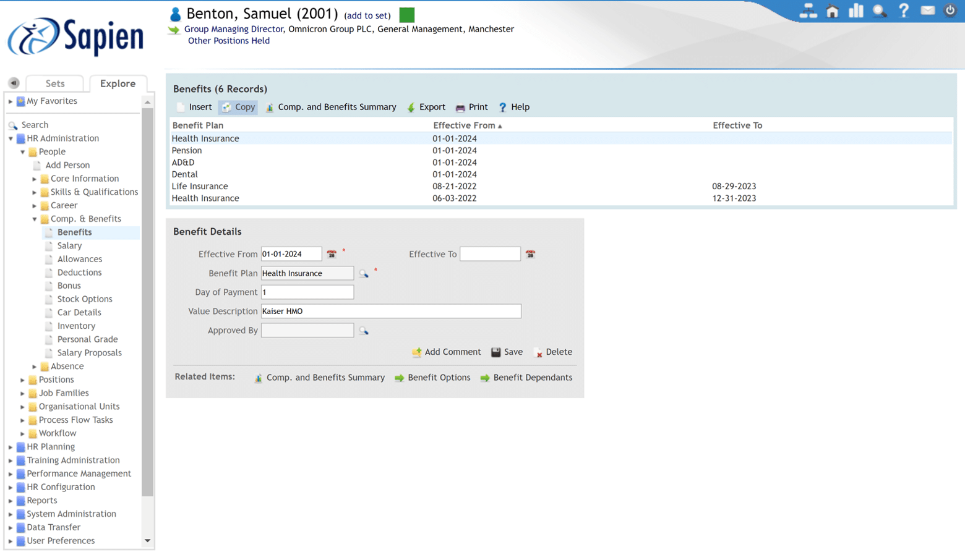Expand the Reports section
This screenshot has height=560, width=965.
coord(10,500)
